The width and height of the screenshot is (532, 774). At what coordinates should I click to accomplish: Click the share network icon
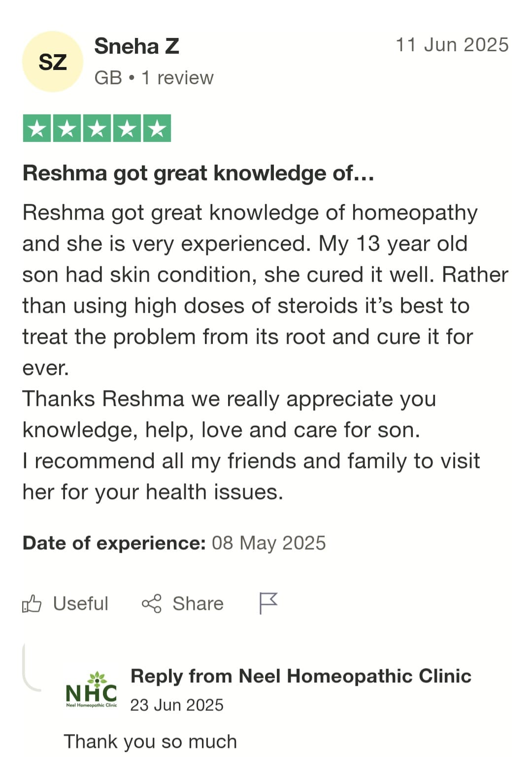(151, 603)
